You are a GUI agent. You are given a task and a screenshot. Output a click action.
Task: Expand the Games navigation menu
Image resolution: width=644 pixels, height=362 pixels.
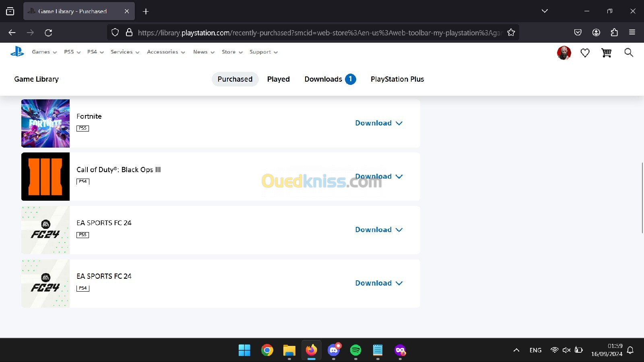coord(44,52)
